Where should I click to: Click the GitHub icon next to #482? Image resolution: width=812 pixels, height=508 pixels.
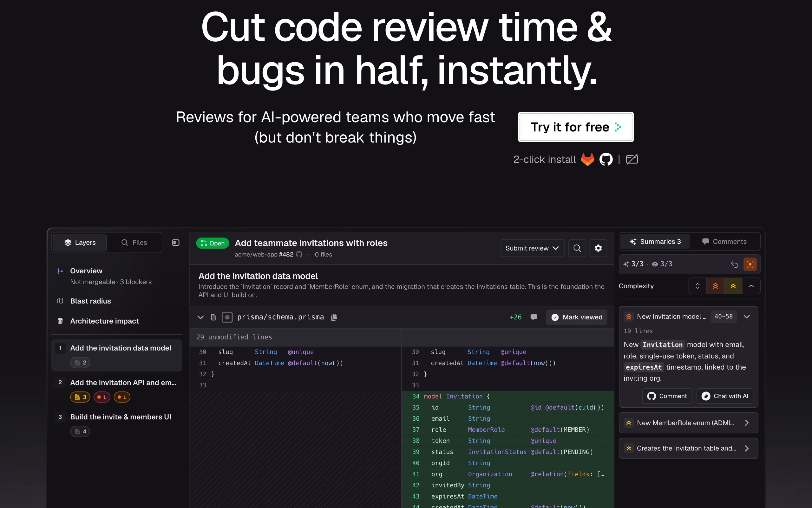[299, 254]
